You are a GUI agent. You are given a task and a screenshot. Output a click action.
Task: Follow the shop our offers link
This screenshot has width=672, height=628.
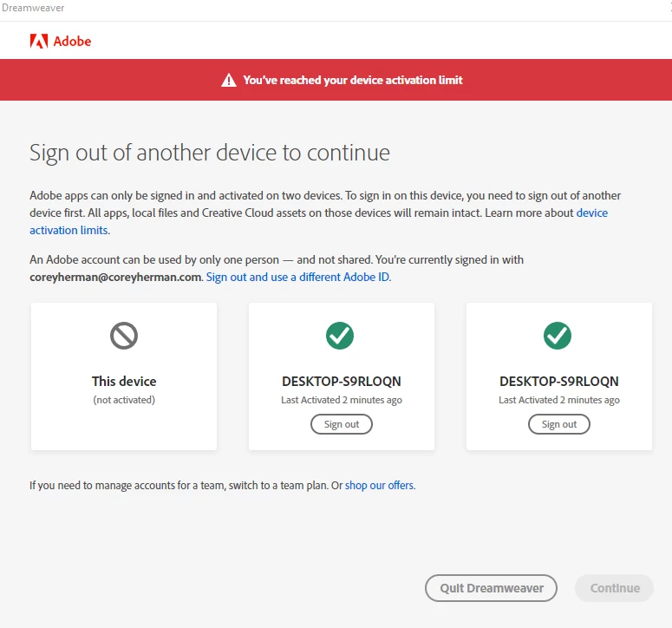tap(379, 485)
